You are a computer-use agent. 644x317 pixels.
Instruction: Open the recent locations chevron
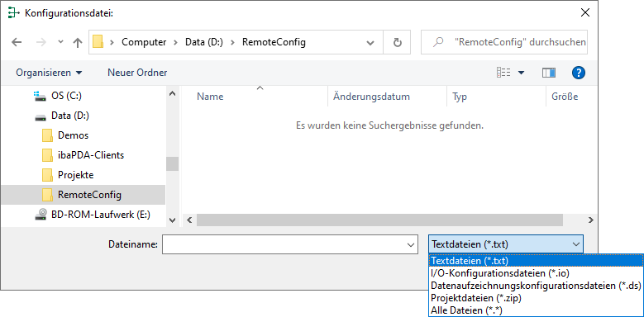click(x=61, y=42)
